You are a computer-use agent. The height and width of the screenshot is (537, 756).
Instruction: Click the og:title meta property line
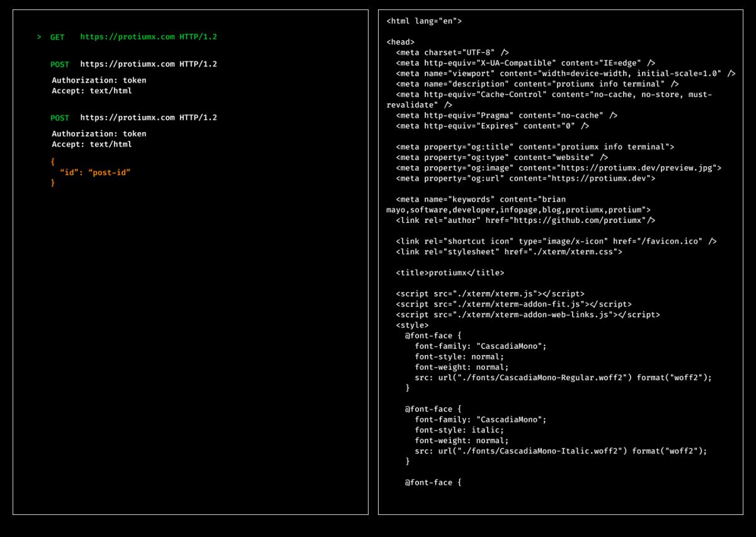click(535, 147)
